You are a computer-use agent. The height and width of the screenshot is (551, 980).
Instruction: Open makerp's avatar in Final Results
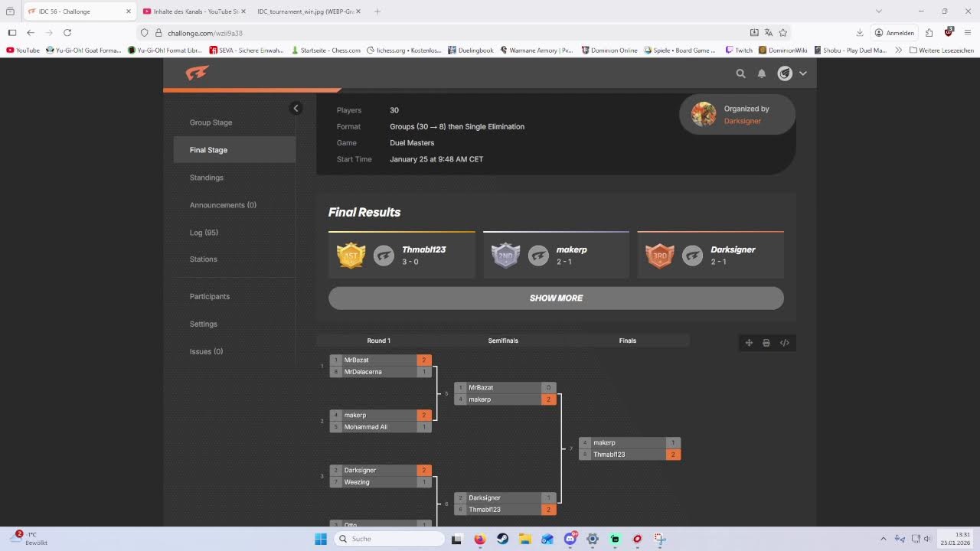[539, 256]
